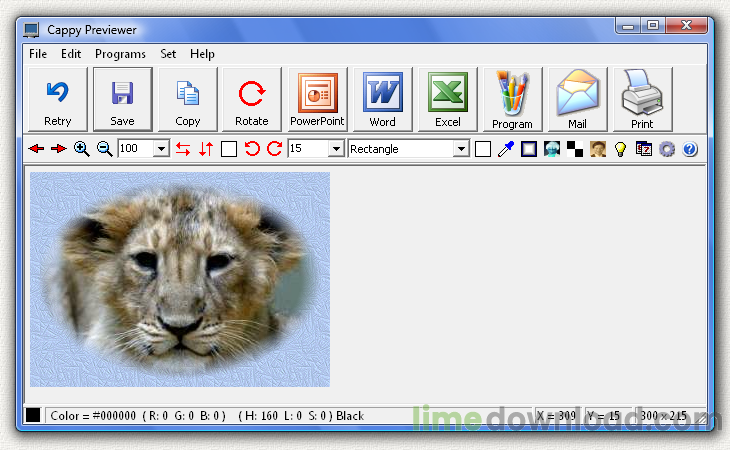Screen dimensions: 730x450
Task: Zoom in with magnifier plus icon
Action: click(81, 149)
